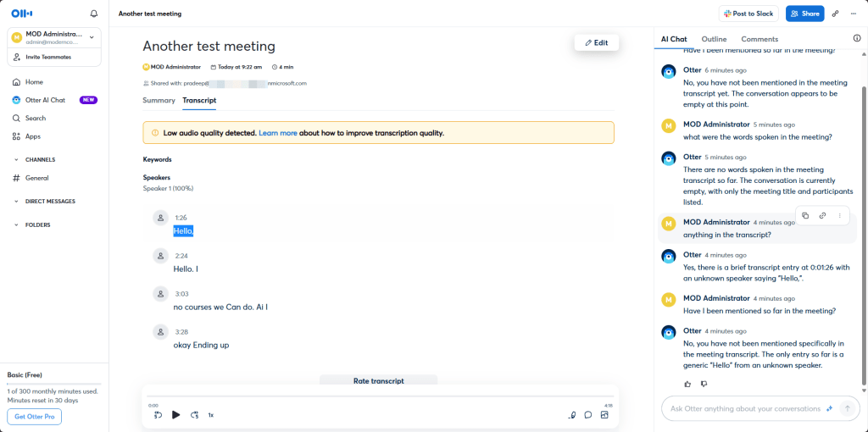
Task: Rewind the audio five seconds
Action: coord(158,415)
